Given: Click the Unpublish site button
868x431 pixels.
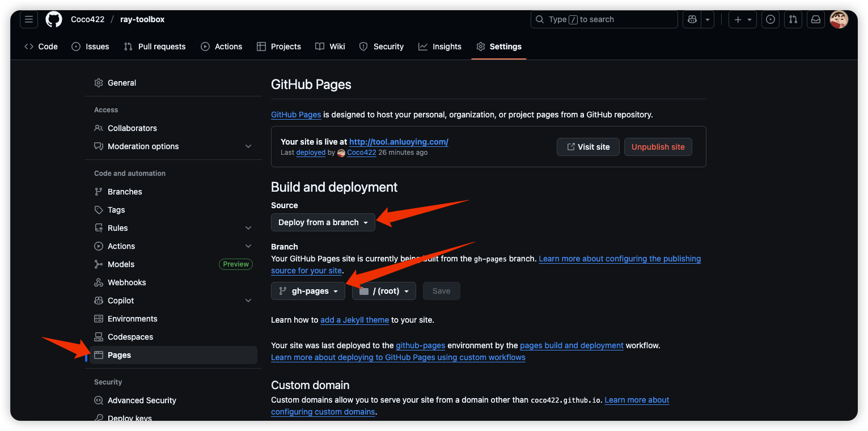Looking at the screenshot, I should [658, 147].
